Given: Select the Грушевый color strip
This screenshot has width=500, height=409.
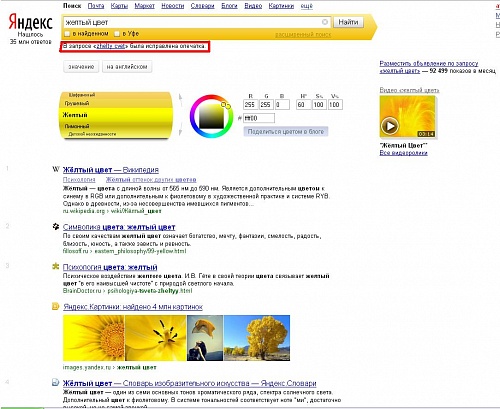Looking at the screenshot, I should (116, 103).
